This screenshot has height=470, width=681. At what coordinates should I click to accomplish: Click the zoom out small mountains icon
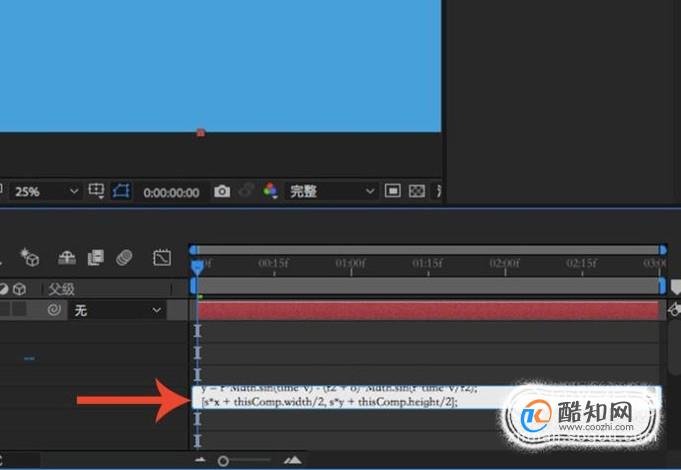point(200,460)
